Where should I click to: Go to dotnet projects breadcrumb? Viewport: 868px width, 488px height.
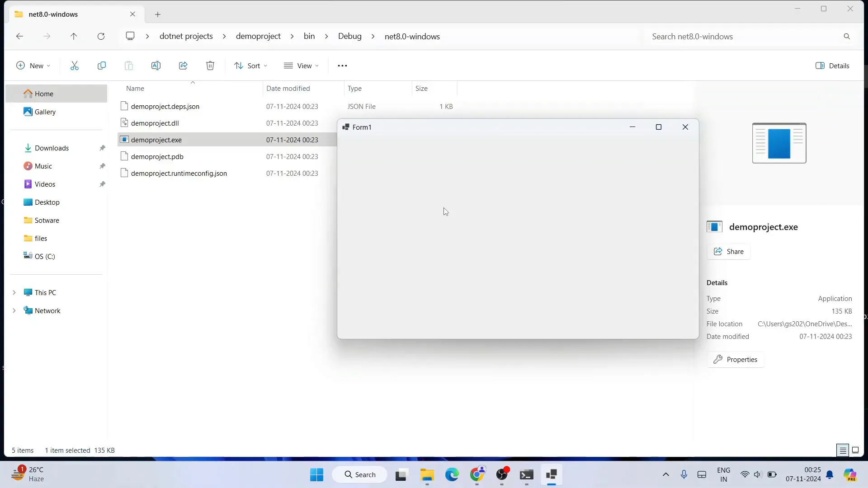186,37
